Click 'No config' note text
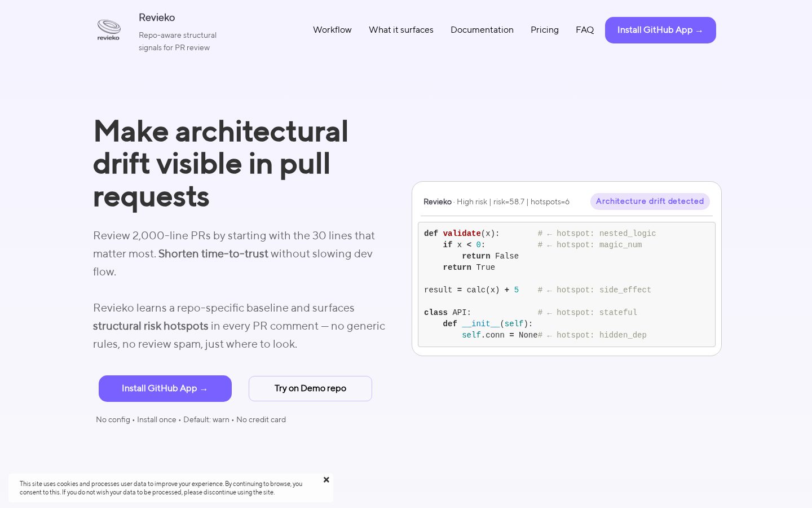 (113, 419)
